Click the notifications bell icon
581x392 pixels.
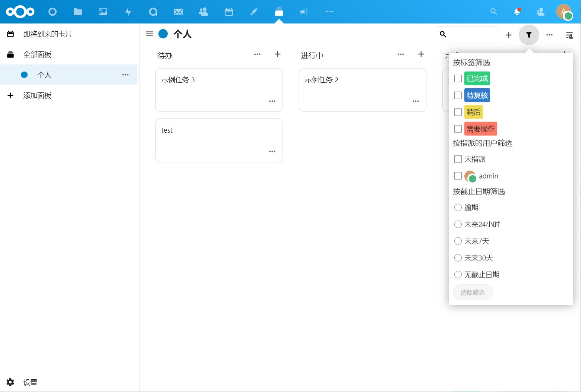(517, 12)
